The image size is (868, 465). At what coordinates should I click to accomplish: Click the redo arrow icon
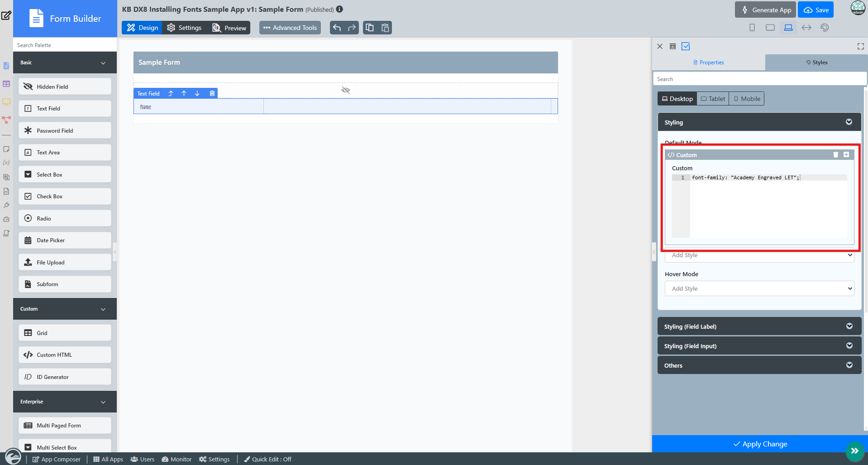point(352,28)
